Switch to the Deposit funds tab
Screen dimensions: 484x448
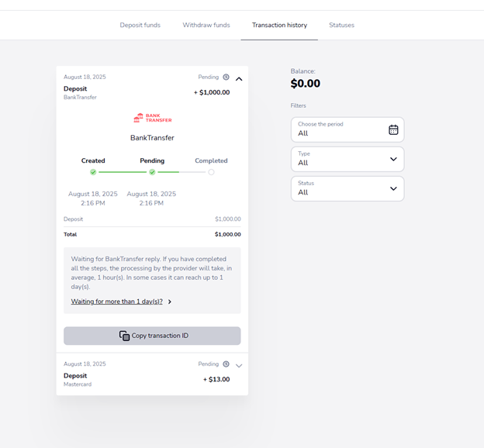pyautogui.click(x=140, y=25)
